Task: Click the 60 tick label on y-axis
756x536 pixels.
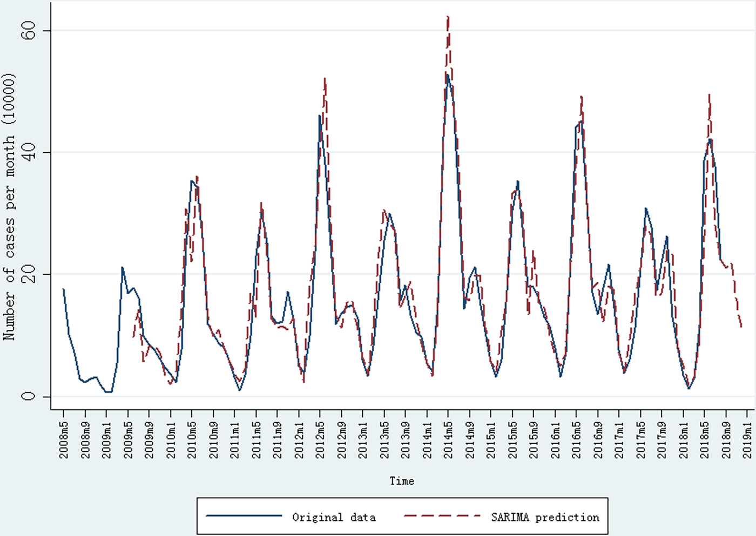Action: click(28, 31)
